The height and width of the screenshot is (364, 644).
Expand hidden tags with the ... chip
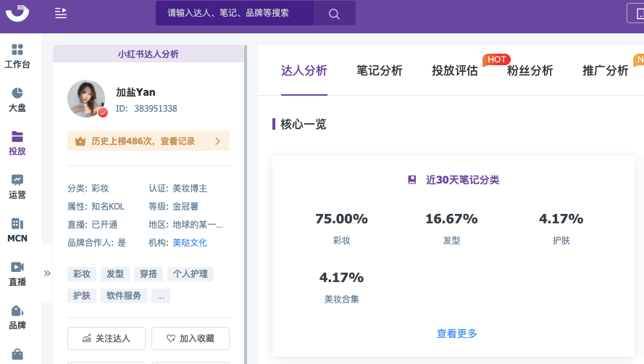coord(161,296)
